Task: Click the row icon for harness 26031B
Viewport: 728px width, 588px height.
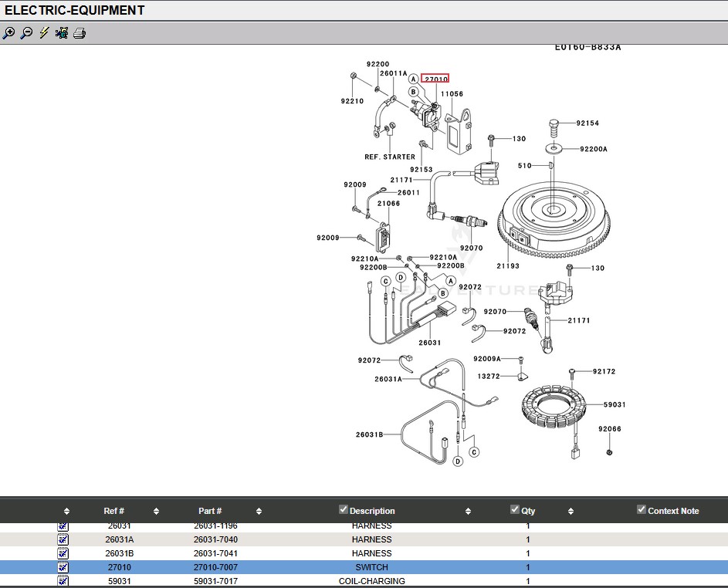Action: coord(63,553)
